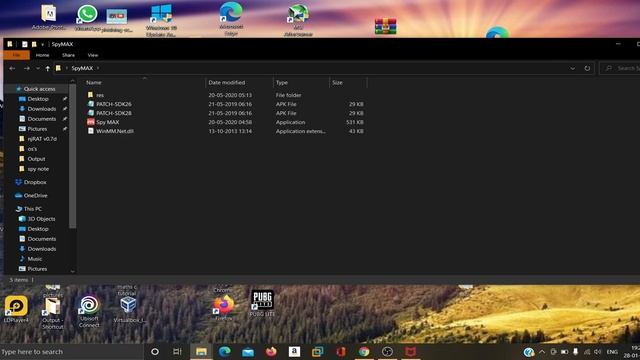Select Dropbox in navigation pane
Viewport: 640px width, 360px height.
(x=35, y=182)
